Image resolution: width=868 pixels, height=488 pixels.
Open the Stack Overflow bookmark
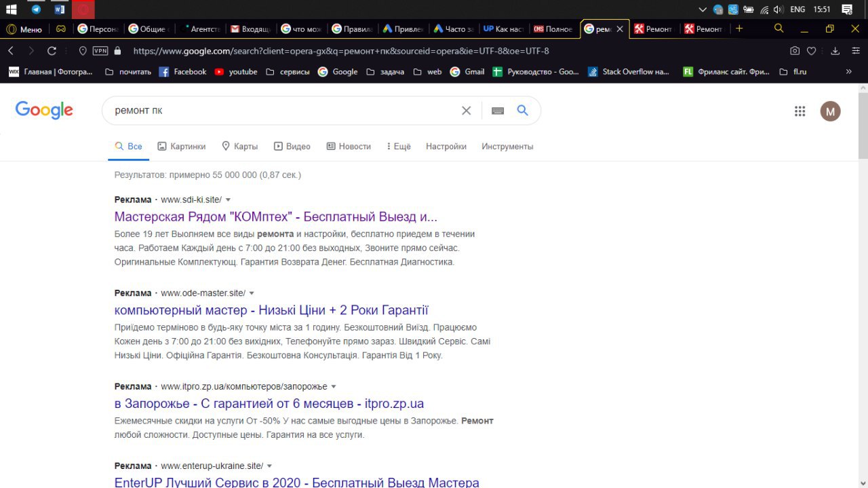pos(628,71)
